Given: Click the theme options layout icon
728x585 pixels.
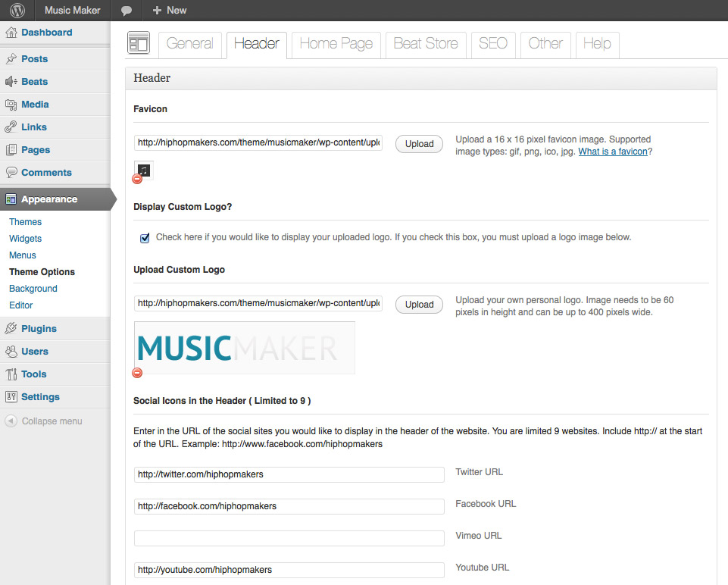Looking at the screenshot, I should 139,44.
